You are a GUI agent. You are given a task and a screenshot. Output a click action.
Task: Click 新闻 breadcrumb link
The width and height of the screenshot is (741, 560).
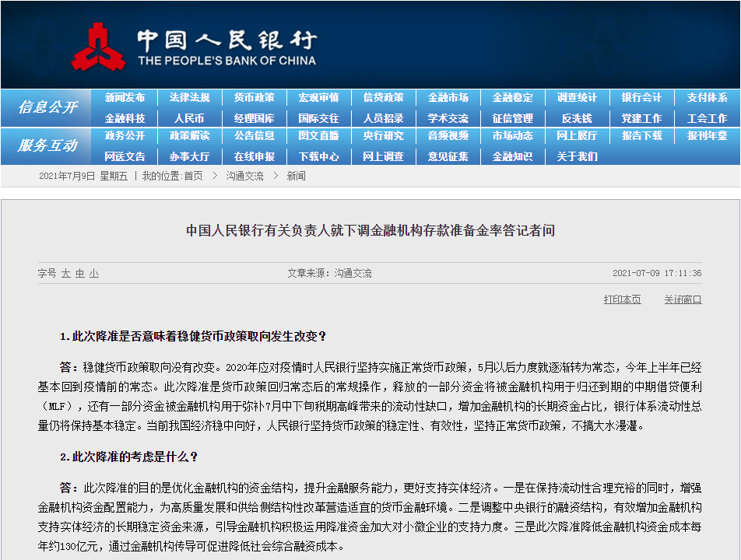pyautogui.click(x=296, y=176)
